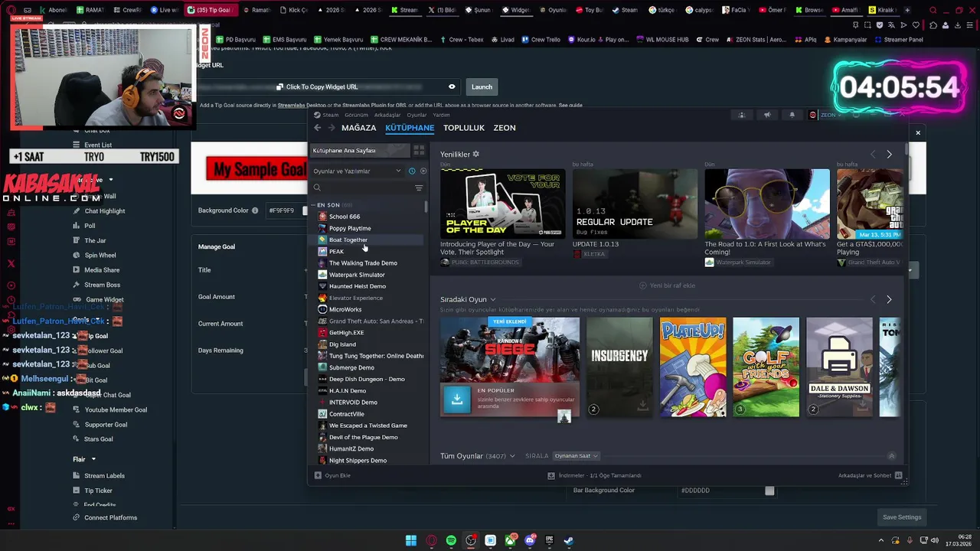
Task: Open Steam friends activity icon in header
Action: click(741, 115)
